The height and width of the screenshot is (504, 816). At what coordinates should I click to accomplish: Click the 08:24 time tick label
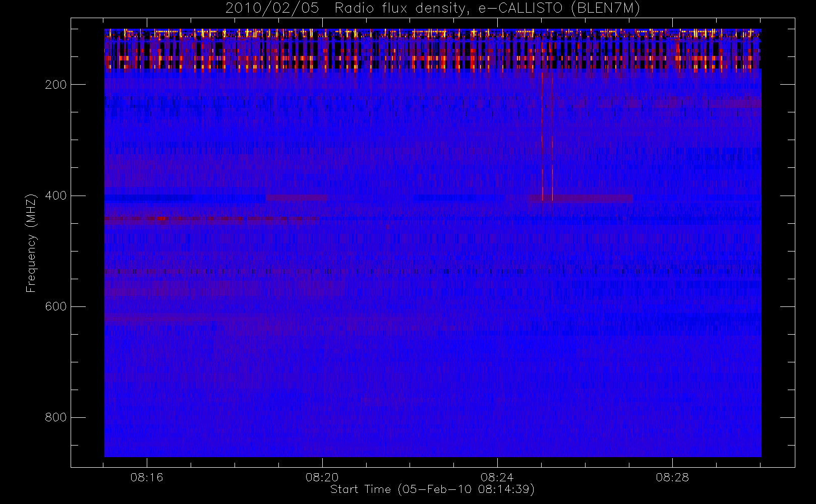(x=497, y=477)
